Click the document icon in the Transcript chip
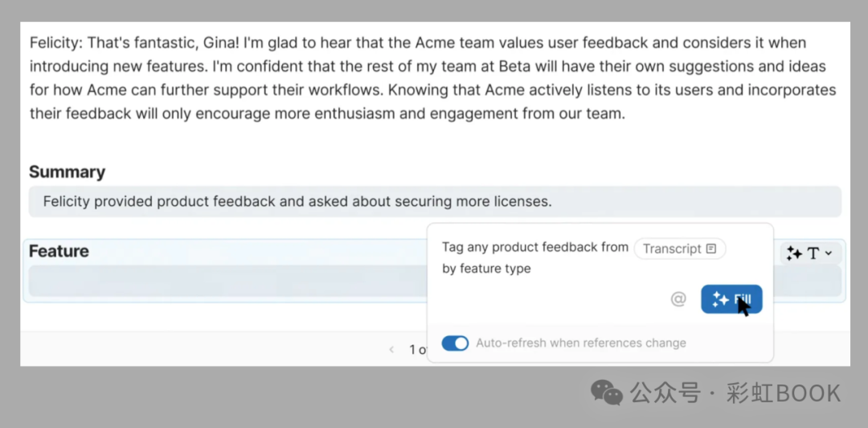This screenshot has width=868, height=428. 711,249
